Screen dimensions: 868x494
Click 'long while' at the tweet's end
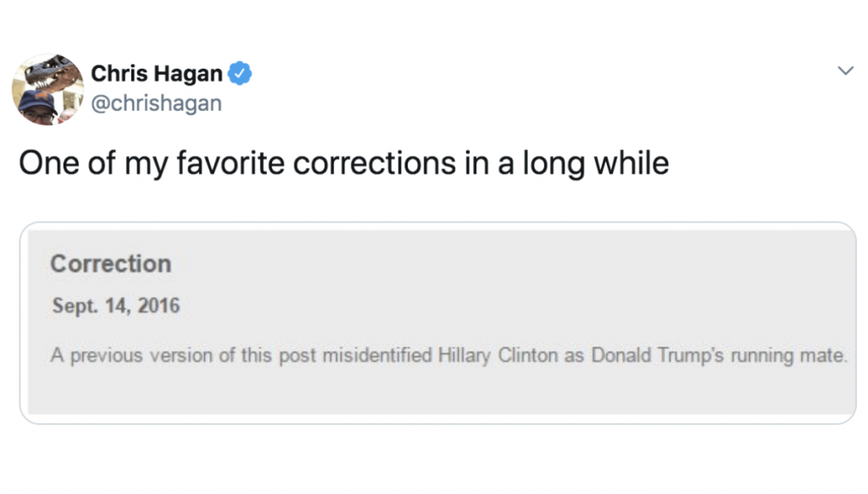click(596, 164)
